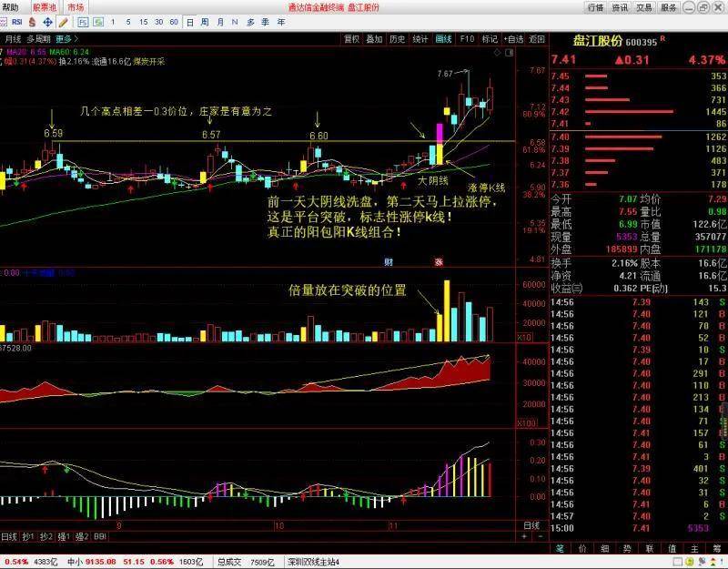Click the panel layout icon at chart corner
Image resolution: width=728 pixels, height=569 pixels.
tap(510, 53)
